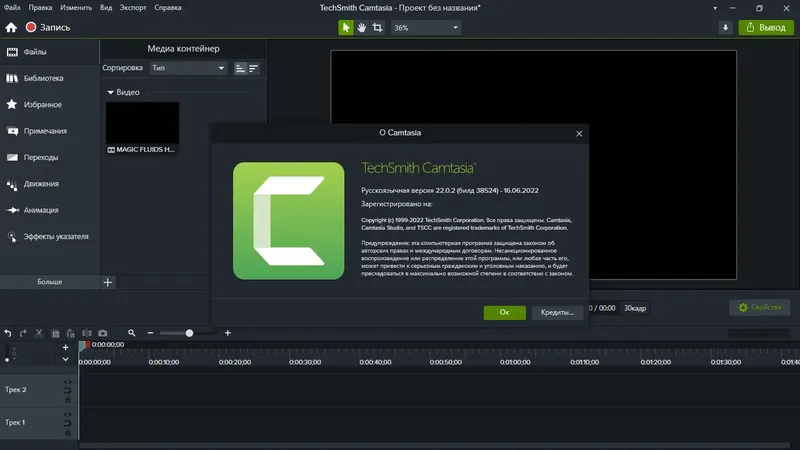Click Ок in the About dialog
This screenshot has height=450, width=800.
(505, 312)
